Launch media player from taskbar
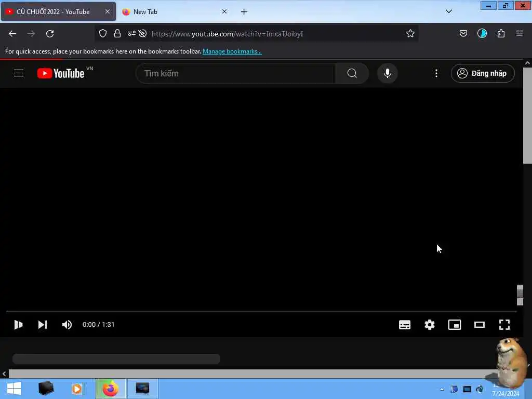Viewport: 532px width, 399px height. point(77,389)
